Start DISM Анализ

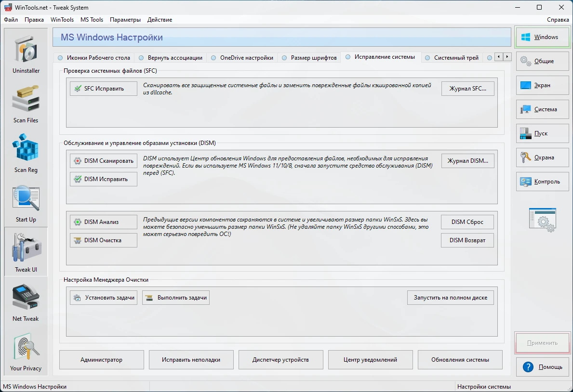coord(104,222)
